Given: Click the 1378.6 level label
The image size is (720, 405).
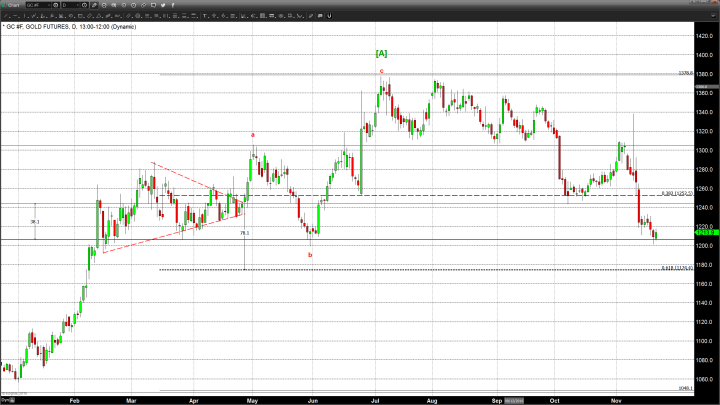Looking at the screenshot, I should tap(686, 73).
